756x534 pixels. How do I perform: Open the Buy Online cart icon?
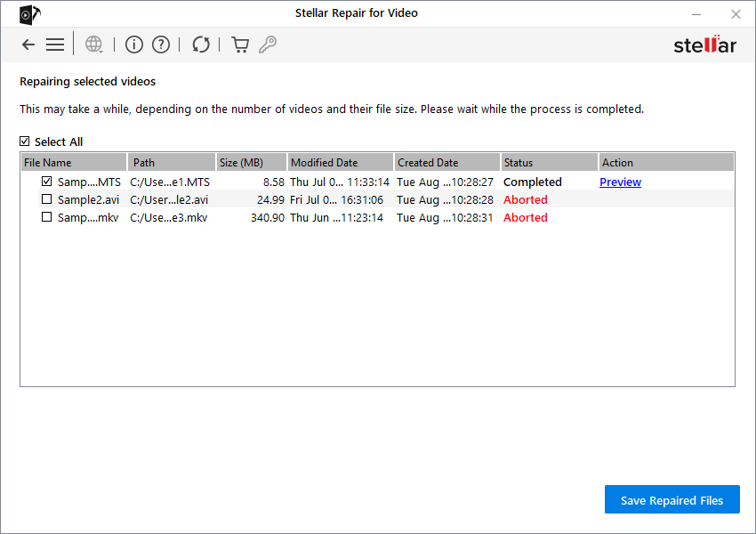coord(240,44)
